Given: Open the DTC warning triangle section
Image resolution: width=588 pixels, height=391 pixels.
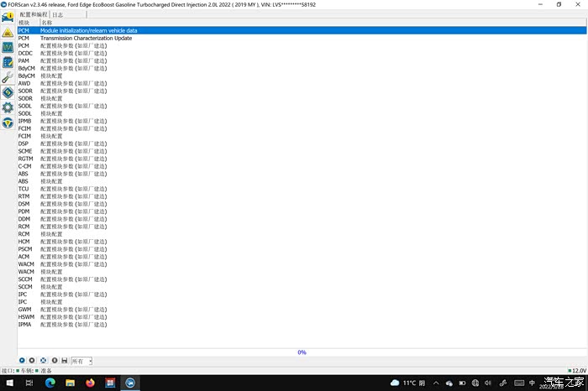Looking at the screenshot, I should pos(8,32).
